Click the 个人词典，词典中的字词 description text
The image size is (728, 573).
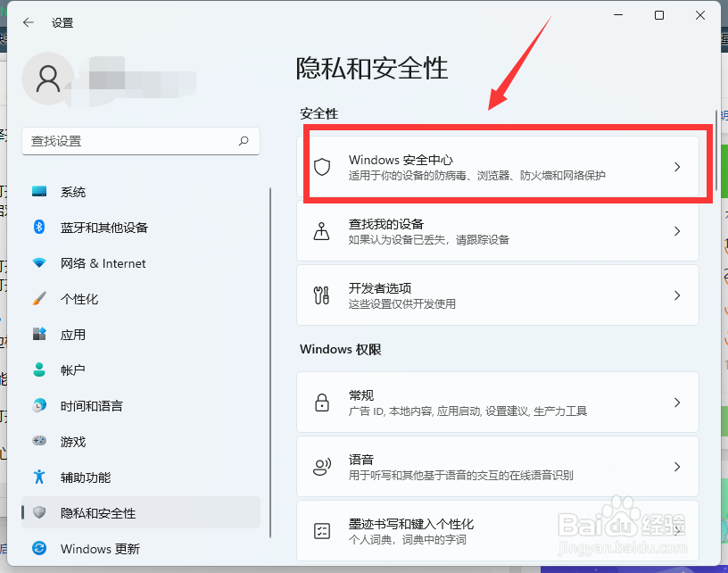click(x=407, y=540)
